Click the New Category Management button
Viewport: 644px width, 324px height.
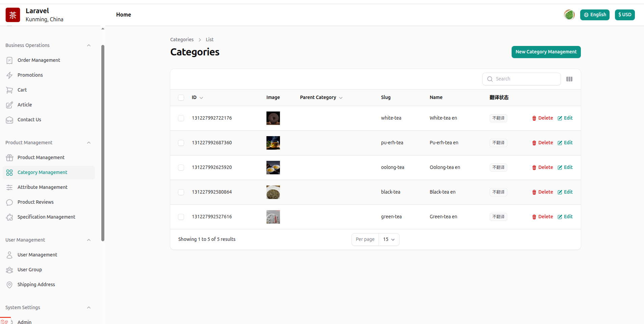click(x=546, y=52)
